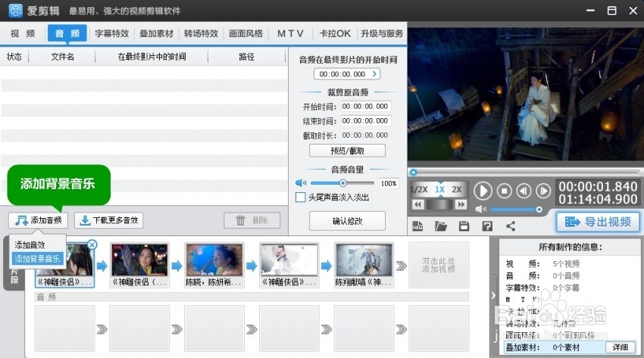Image resolution: width=644 pixels, height=358 pixels.
Task: Click the 路径 column header
Action: point(246,57)
